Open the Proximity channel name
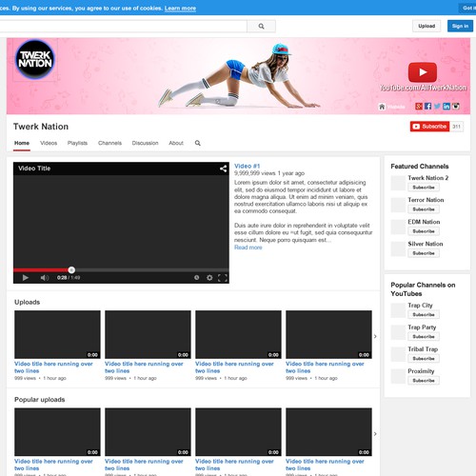 point(421,371)
